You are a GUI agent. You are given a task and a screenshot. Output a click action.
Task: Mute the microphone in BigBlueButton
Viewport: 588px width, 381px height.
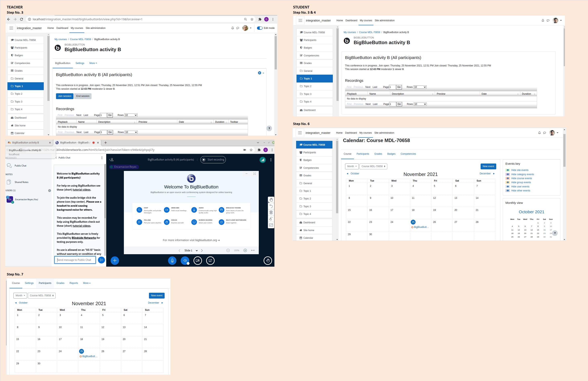pos(172,260)
